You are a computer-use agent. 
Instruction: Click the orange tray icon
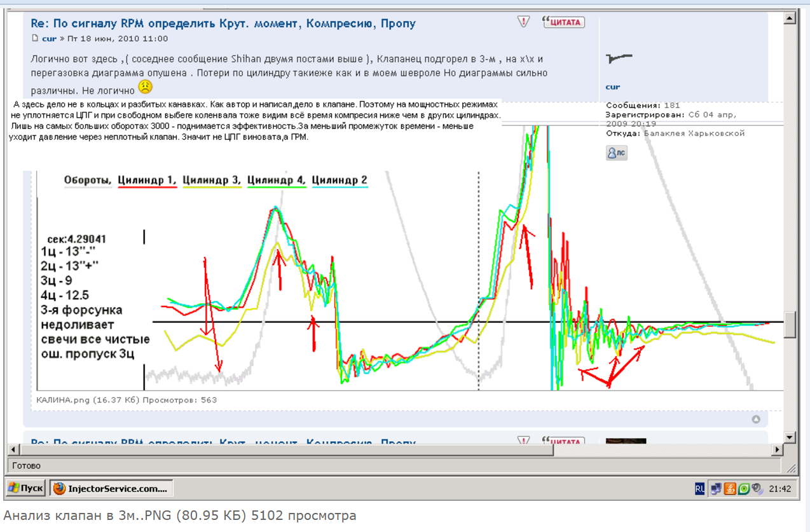731,489
